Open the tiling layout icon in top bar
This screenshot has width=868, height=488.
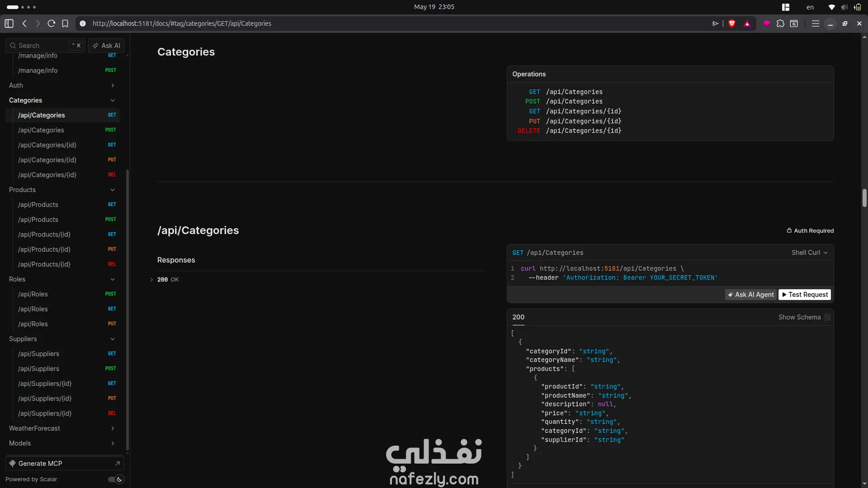click(786, 7)
